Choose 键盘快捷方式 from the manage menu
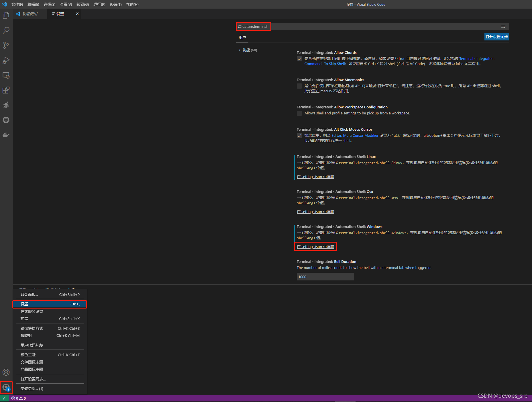532x402 pixels. [50, 328]
